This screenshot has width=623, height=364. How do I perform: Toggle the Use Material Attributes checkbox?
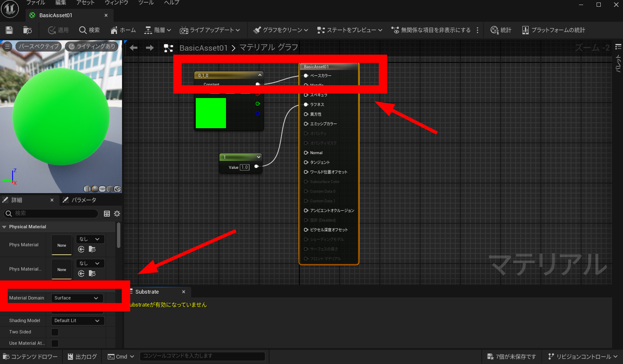point(55,343)
